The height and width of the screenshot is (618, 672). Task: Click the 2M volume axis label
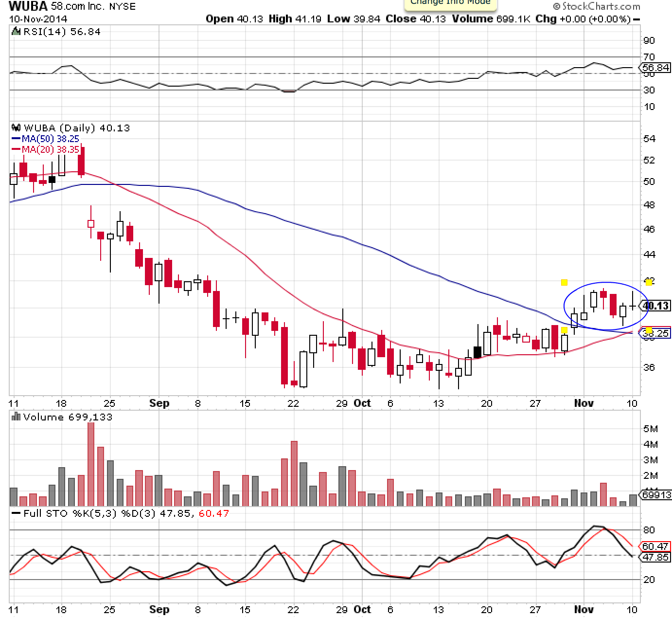click(651, 475)
